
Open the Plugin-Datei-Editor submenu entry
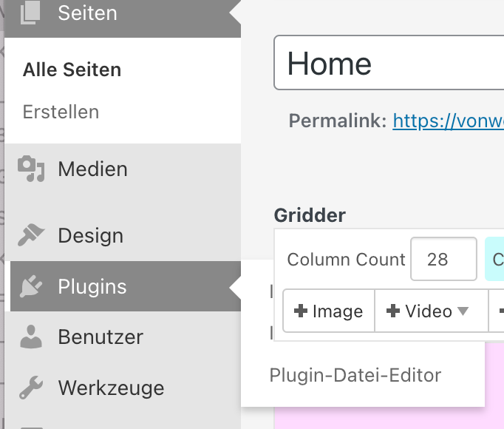(355, 376)
